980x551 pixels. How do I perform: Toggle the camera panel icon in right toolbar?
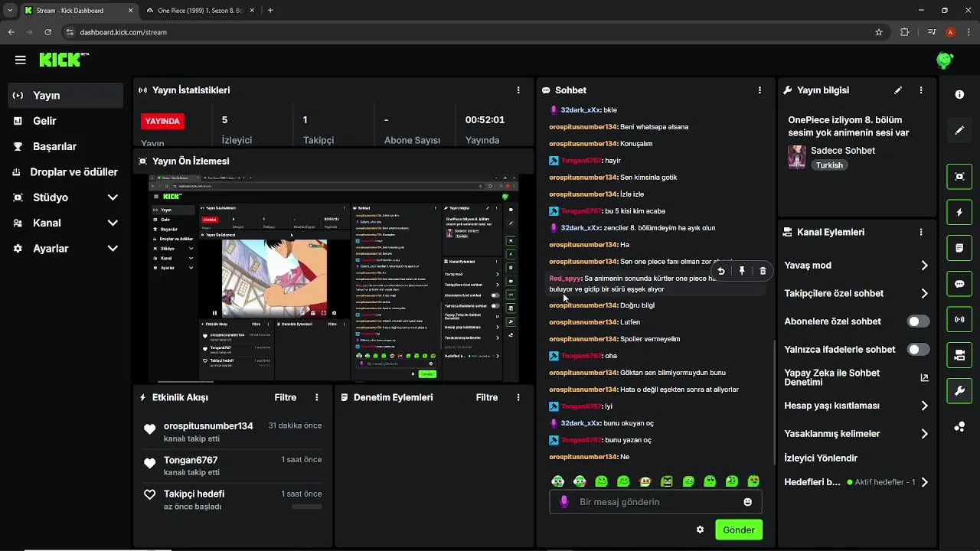pos(959,355)
